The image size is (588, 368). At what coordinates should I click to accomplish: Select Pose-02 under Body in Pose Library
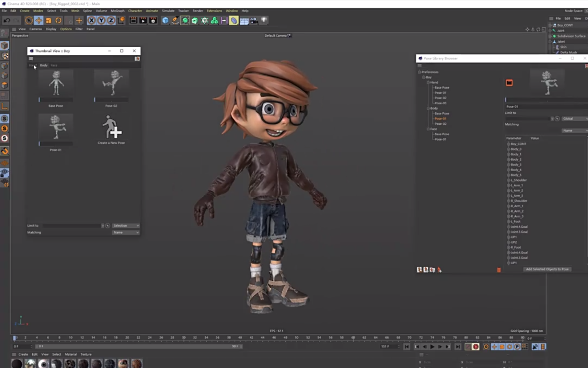pyautogui.click(x=440, y=124)
